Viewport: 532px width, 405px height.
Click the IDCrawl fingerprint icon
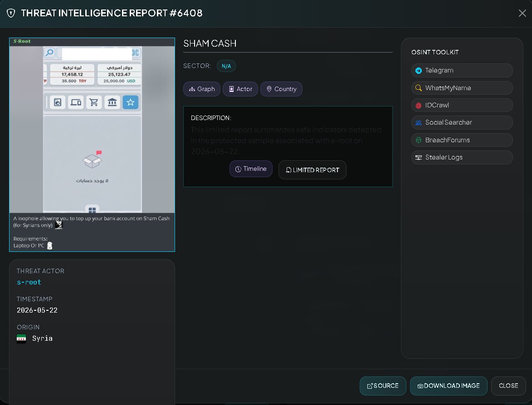(x=419, y=106)
